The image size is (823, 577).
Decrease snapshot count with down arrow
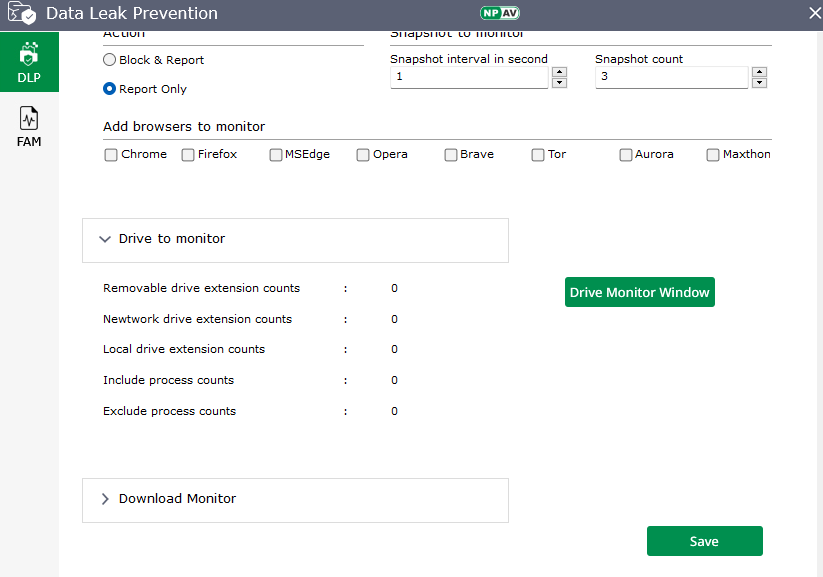pyautogui.click(x=759, y=83)
